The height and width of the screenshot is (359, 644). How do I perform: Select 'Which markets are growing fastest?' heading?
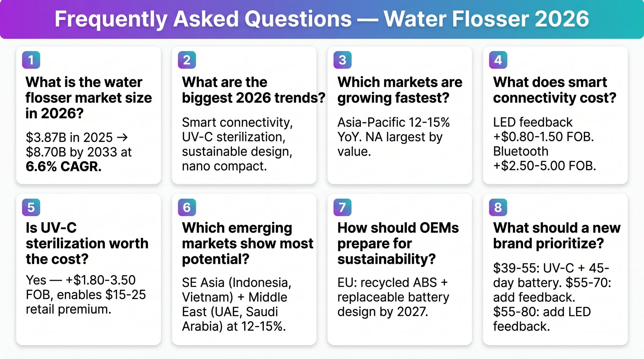click(x=400, y=90)
